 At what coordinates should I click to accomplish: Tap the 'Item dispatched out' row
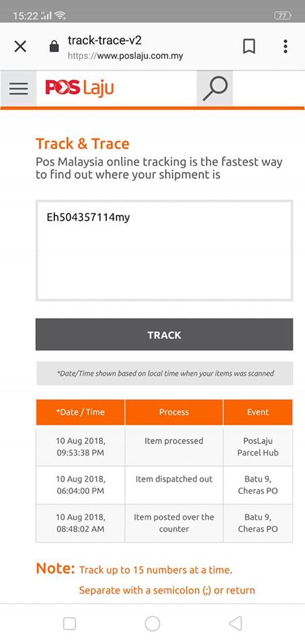point(165,485)
